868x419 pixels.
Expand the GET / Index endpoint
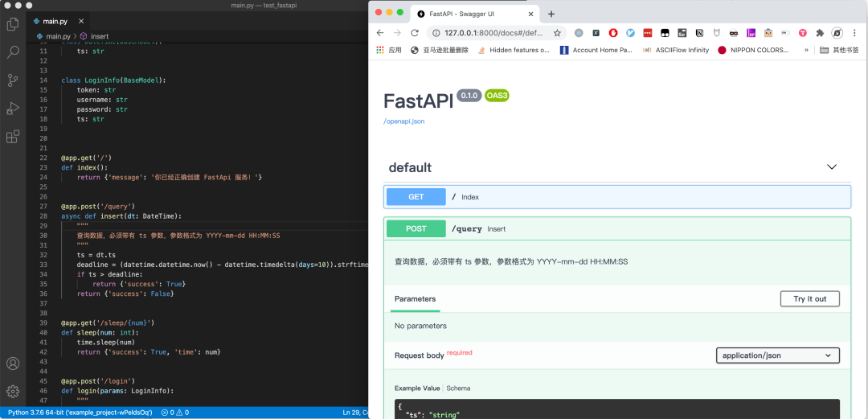click(617, 197)
